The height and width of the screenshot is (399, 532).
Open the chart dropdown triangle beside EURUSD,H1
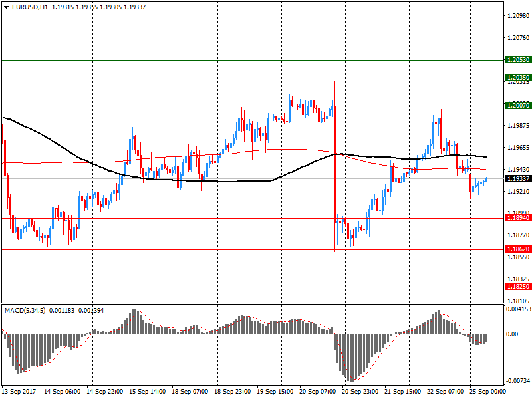click(x=7, y=7)
